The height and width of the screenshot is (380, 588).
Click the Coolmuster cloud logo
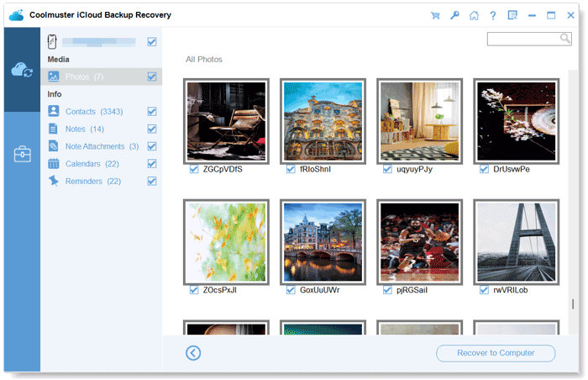pyautogui.click(x=16, y=15)
